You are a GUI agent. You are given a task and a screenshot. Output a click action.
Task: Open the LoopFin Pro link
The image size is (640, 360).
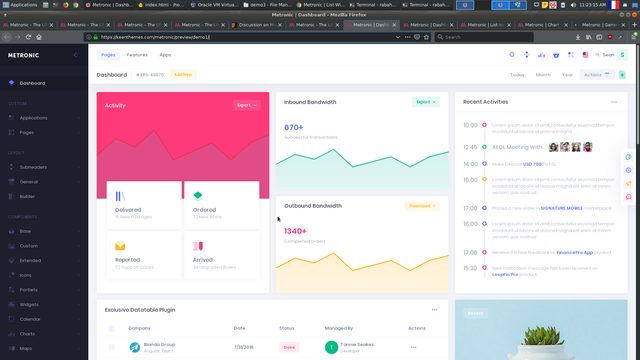click(505, 275)
